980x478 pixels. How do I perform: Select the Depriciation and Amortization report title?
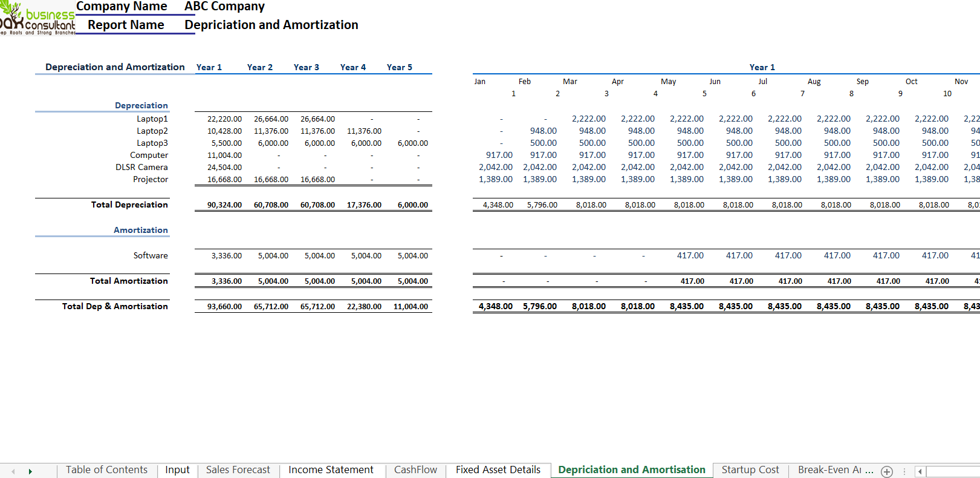point(271,25)
